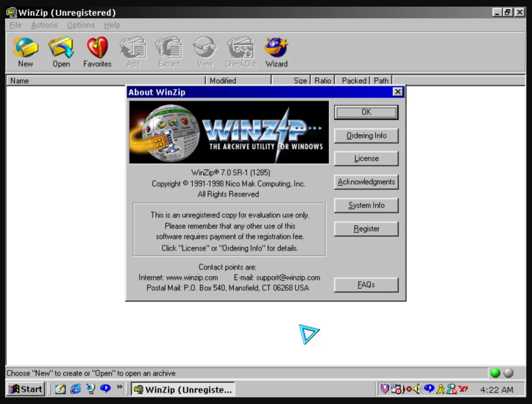
Task: Click the WinZip taskbar button
Action: click(183, 389)
